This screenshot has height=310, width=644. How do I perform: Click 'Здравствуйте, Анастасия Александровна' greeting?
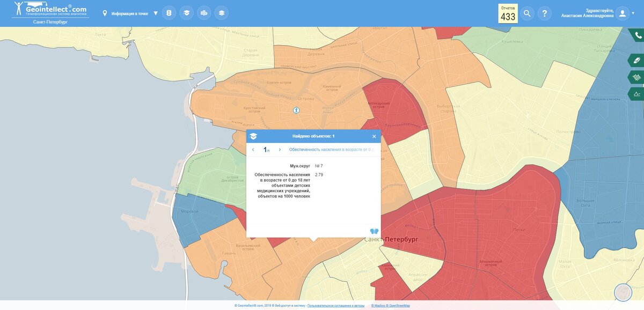click(587, 13)
